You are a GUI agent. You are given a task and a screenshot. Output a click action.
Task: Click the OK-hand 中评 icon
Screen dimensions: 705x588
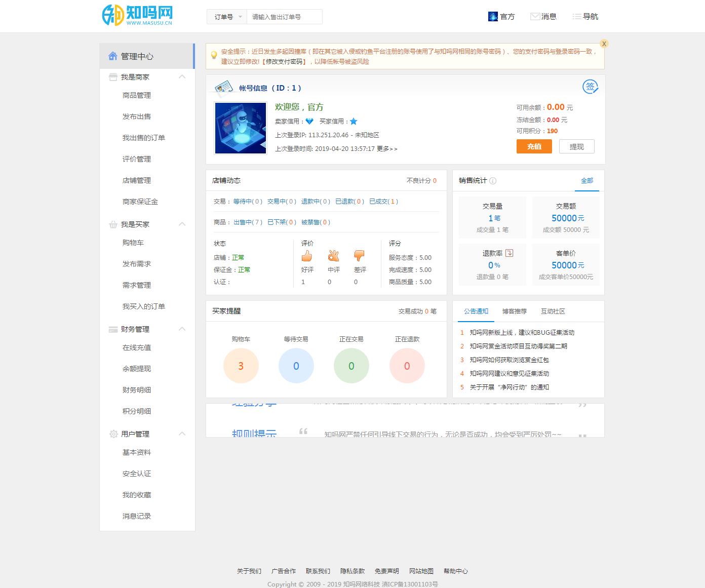tap(333, 255)
